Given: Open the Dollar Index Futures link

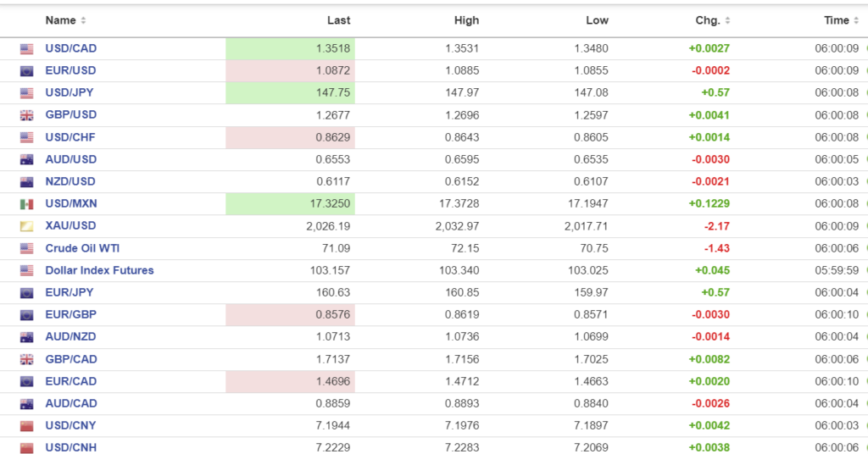Looking at the screenshot, I should [99, 270].
